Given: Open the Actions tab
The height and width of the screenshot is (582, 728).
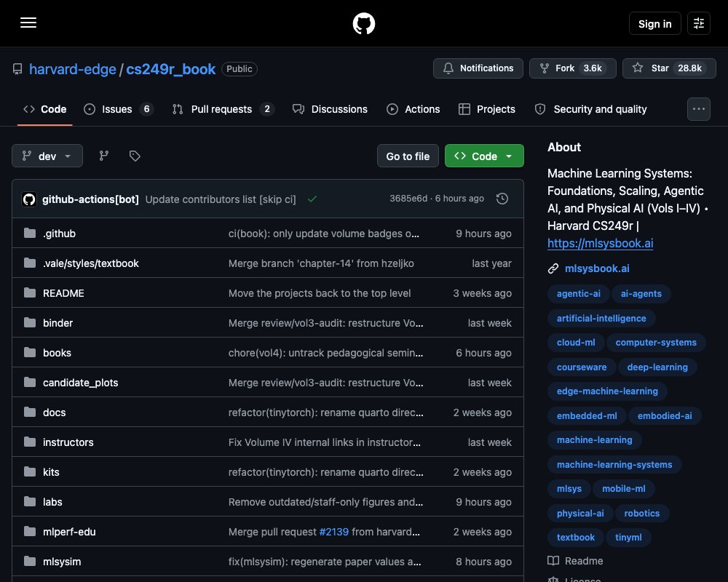Looking at the screenshot, I should pos(414,109).
